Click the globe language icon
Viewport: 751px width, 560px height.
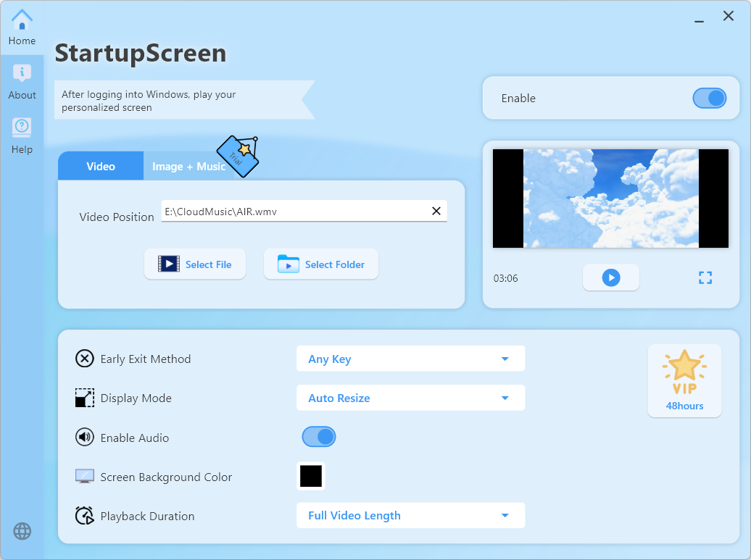22,531
